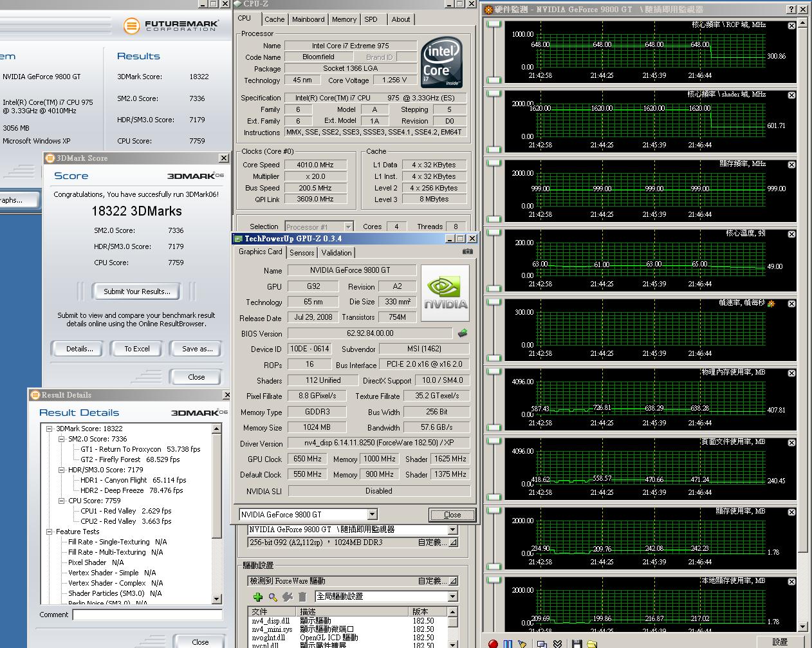Click the Save as button

tap(197, 349)
